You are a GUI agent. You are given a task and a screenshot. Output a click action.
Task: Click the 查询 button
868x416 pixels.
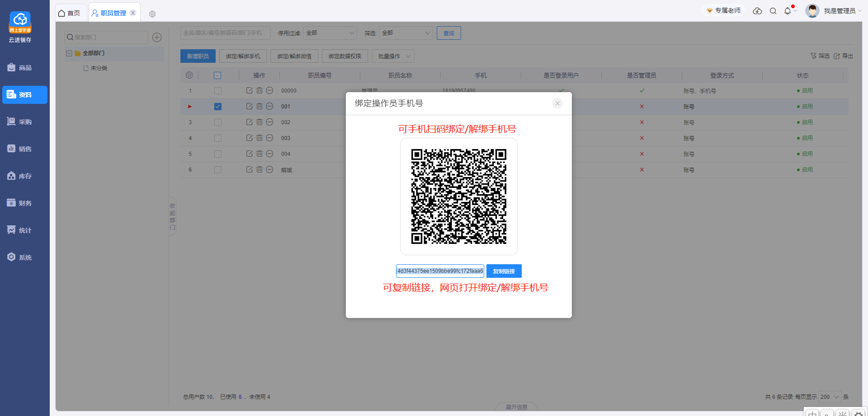449,33
